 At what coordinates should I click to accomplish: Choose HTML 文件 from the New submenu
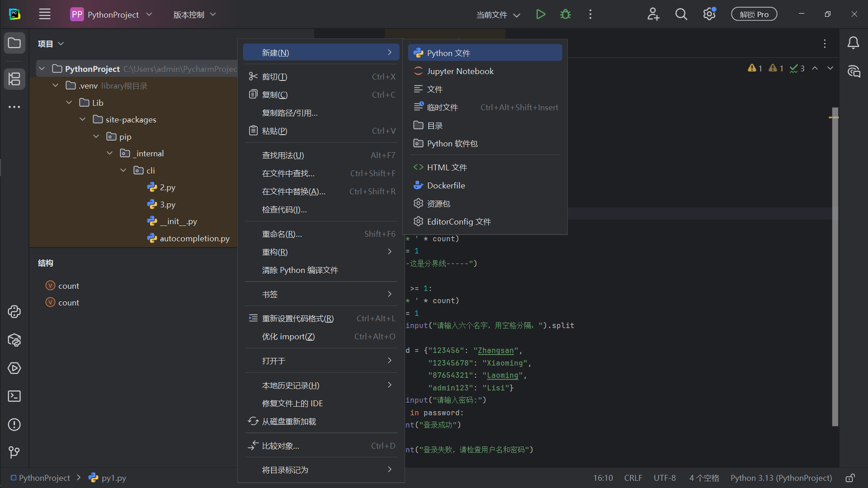point(447,167)
